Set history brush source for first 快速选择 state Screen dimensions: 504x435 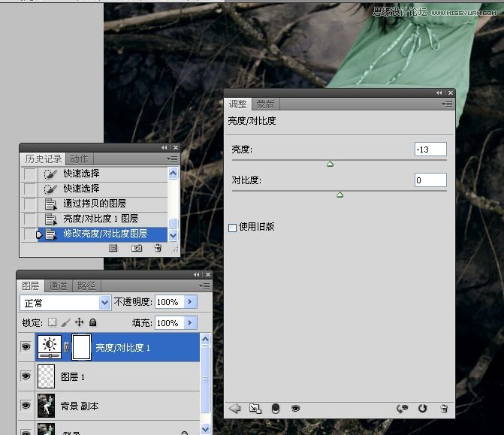click(30, 174)
